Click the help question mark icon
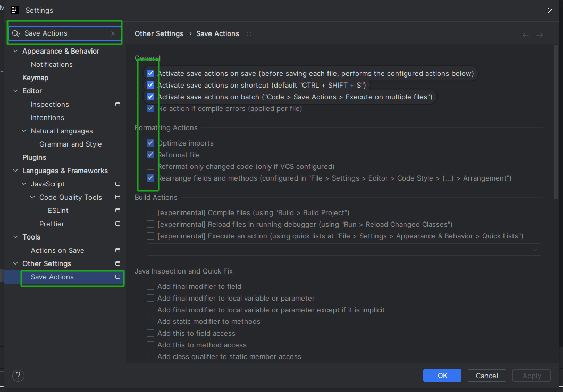 (18, 376)
